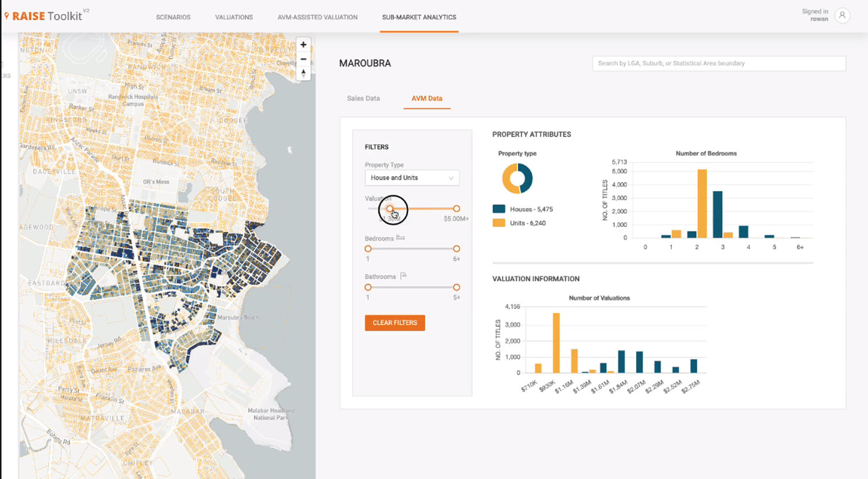Image resolution: width=868 pixels, height=479 pixels.
Task: Switch to the Sales Data tab
Action: click(363, 98)
